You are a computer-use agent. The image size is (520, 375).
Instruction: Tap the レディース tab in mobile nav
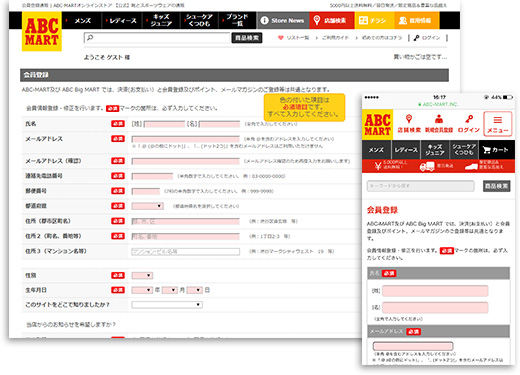coord(406,150)
